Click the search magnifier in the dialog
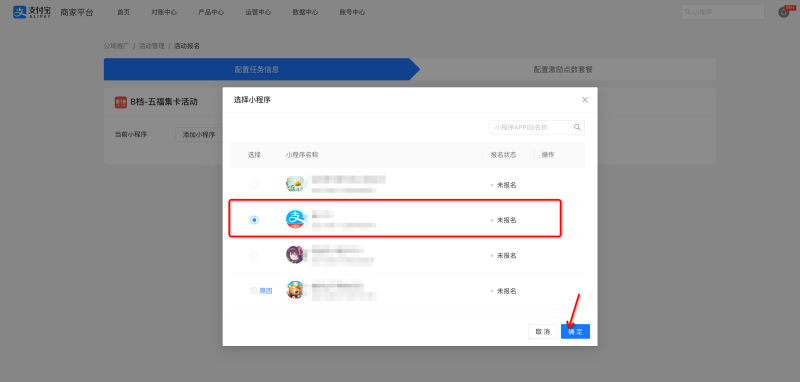This screenshot has width=800, height=382. (x=577, y=128)
